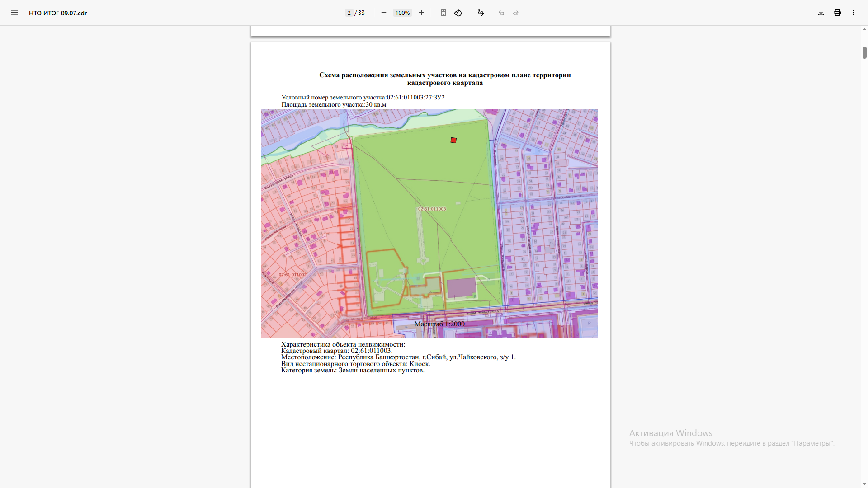Click the Характеристика объекта недвижимости line
The width and height of the screenshot is (868, 488).
point(343,344)
